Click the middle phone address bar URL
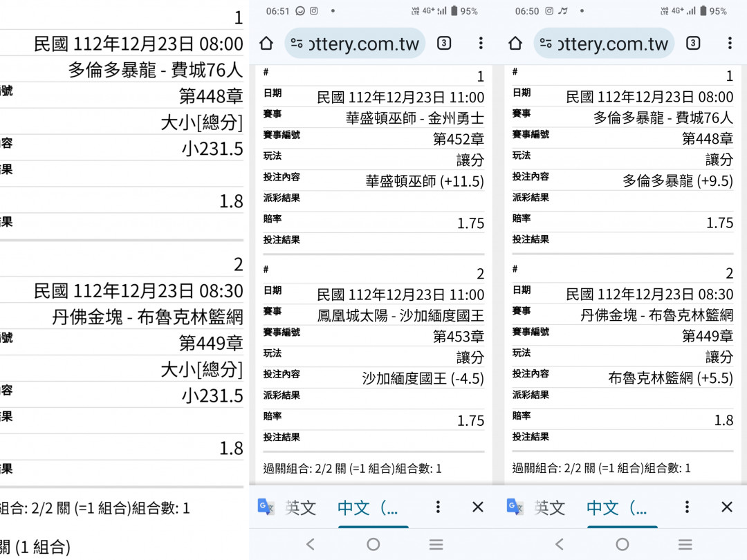Screen dimensions: 747x560 355,44
